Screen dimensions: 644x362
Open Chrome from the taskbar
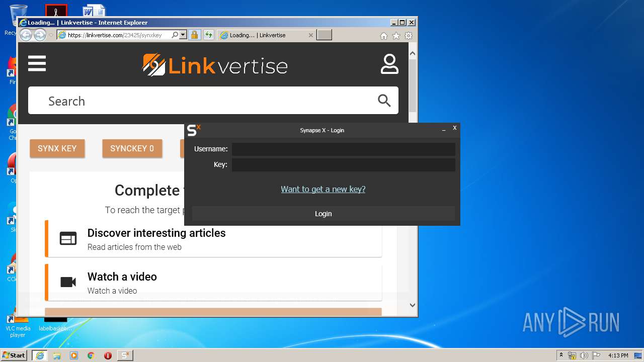[91, 355]
